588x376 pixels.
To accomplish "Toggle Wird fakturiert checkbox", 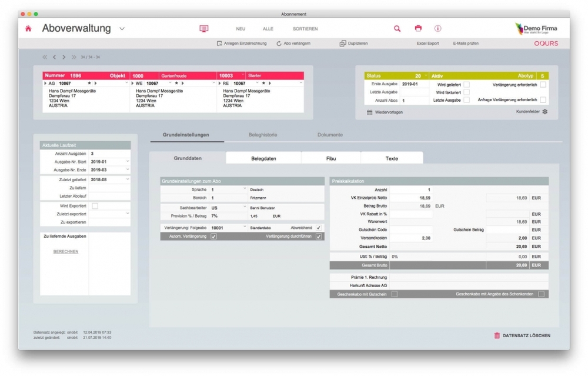I will pyautogui.click(x=466, y=92).
